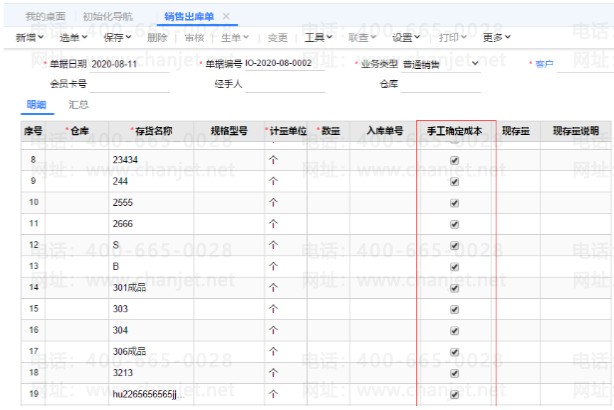614x410 pixels.
Task: Click the 序号 column header
Action: click(x=33, y=131)
